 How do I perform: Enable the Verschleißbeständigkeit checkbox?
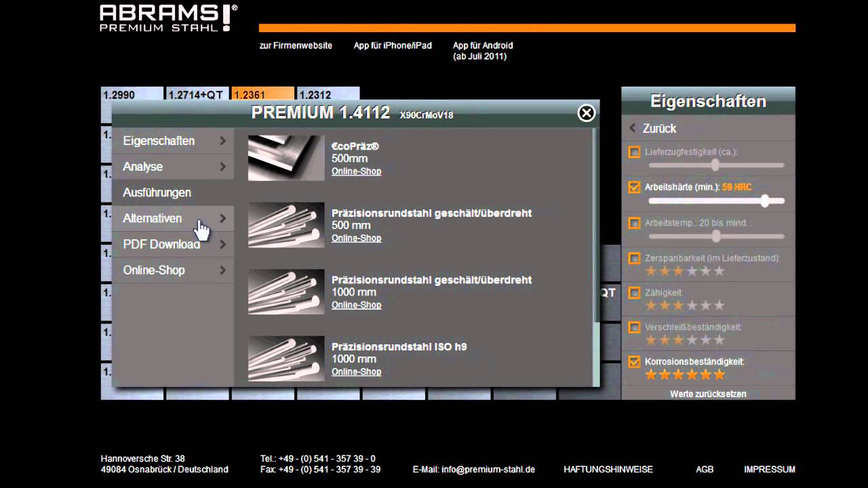point(634,327)
